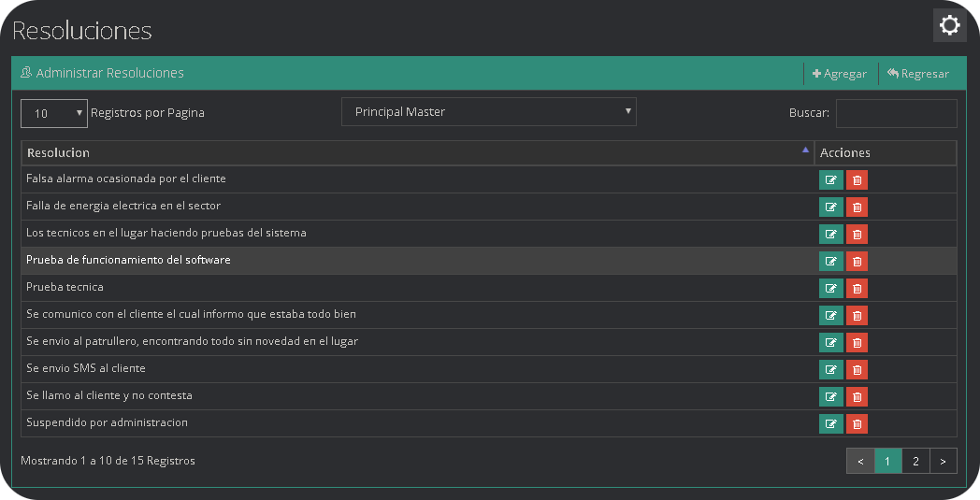Open the records per page dropdown

(53, 113)
